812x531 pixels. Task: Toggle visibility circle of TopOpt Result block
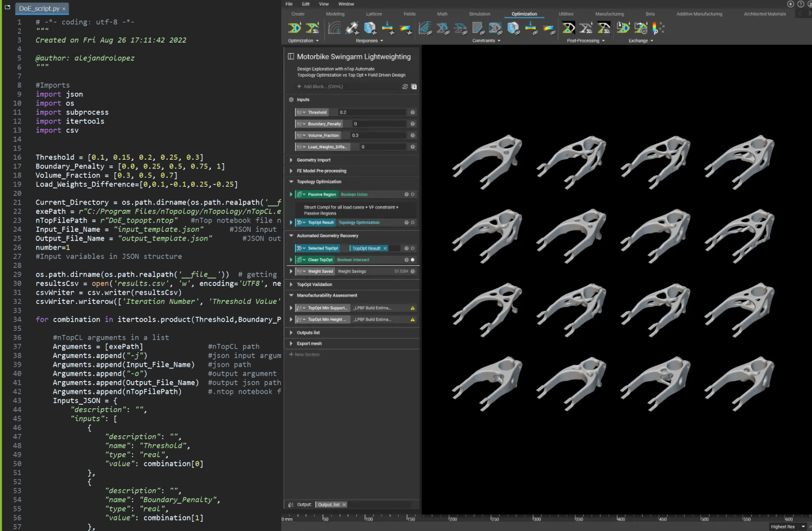(413, 223)
